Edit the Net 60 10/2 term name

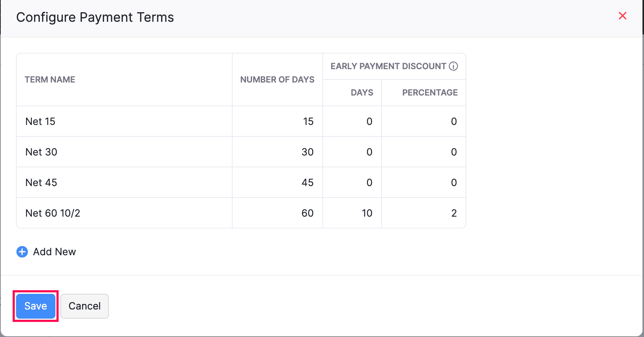tap(124, 213)
